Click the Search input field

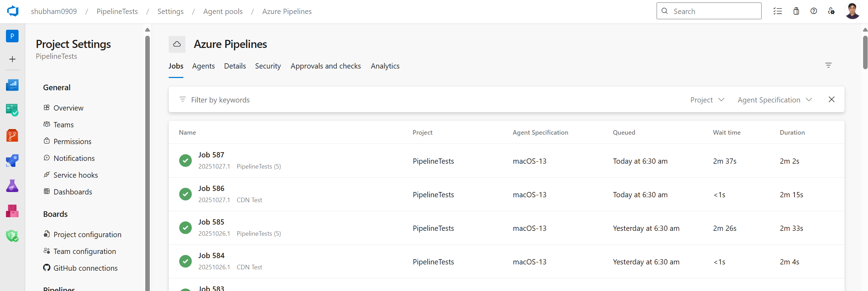click(x=709, y=11)
